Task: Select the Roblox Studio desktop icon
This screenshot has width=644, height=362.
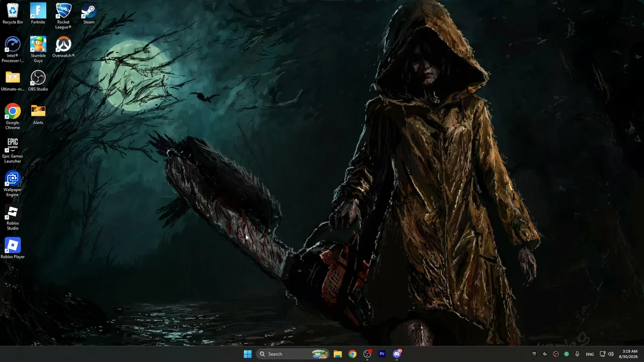Action: [x=13, y=218]
